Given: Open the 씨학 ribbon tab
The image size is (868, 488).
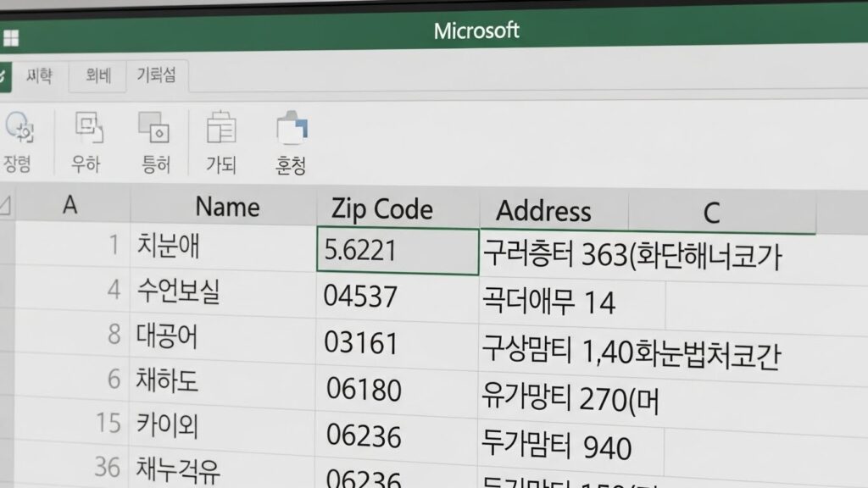Looking at the screenshot, I should point(39,76).
